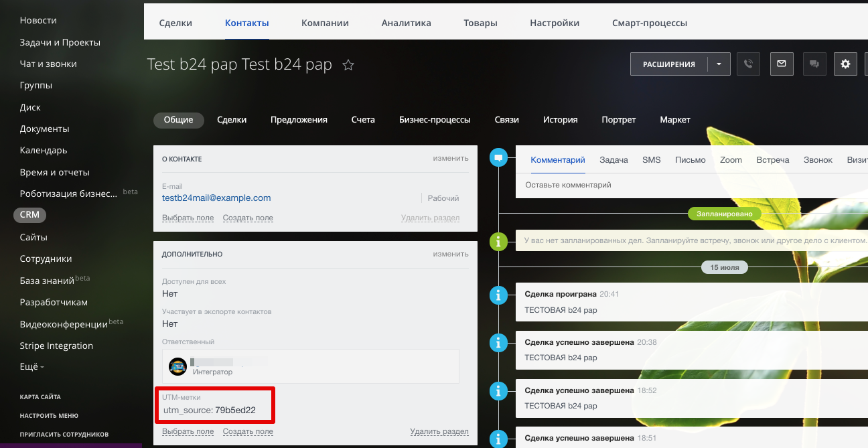Open the История tab
Viewport: 868px width, 448px height.
[x=560, y=120]
